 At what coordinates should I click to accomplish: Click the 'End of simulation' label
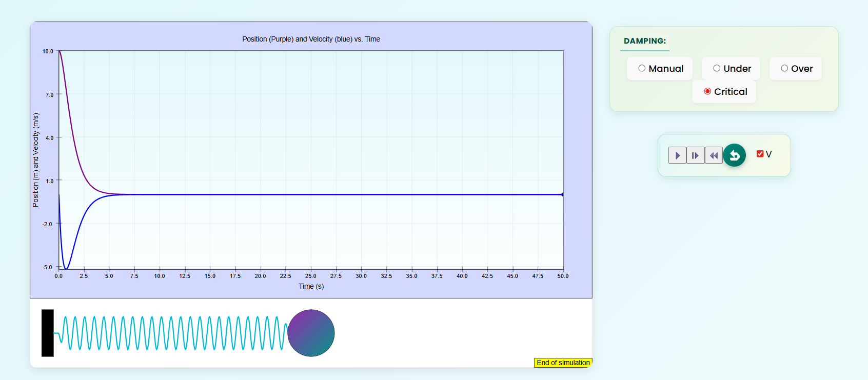coord(563,363)
